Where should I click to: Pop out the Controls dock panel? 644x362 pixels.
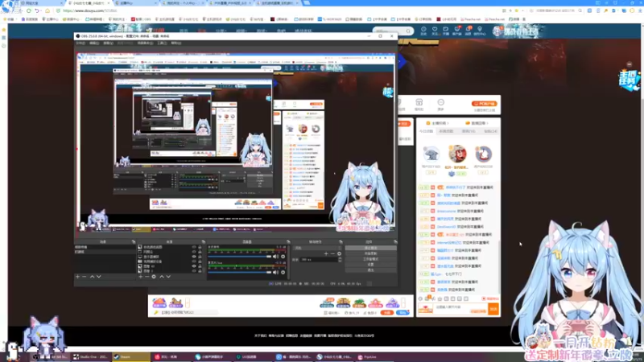pyautogui.click(x=395, y=242)
